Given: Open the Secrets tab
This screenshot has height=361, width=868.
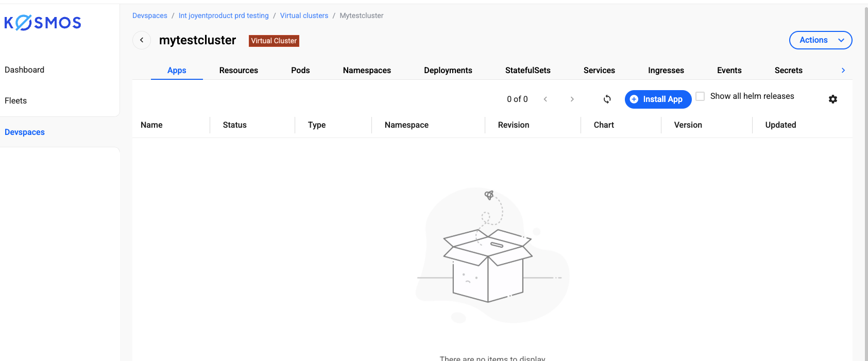Looking at the screenshot, I should point(789,71).
